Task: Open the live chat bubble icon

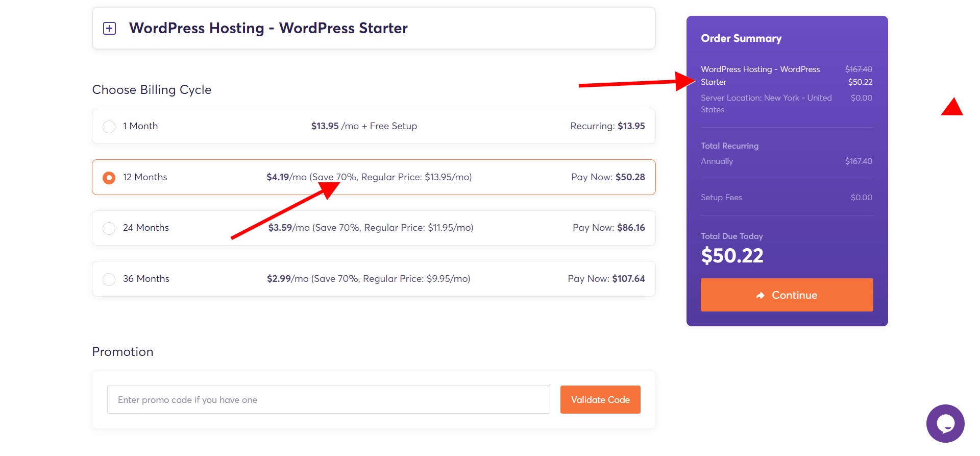Action: 945,423
